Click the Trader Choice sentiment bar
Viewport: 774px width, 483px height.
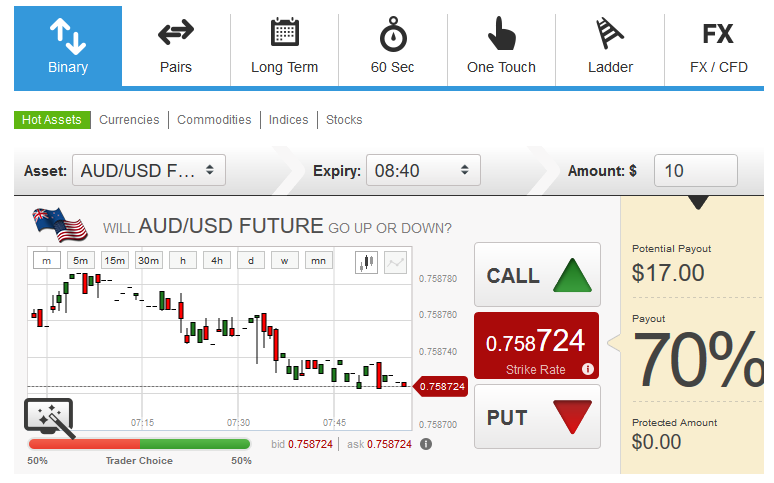[139, 444]
